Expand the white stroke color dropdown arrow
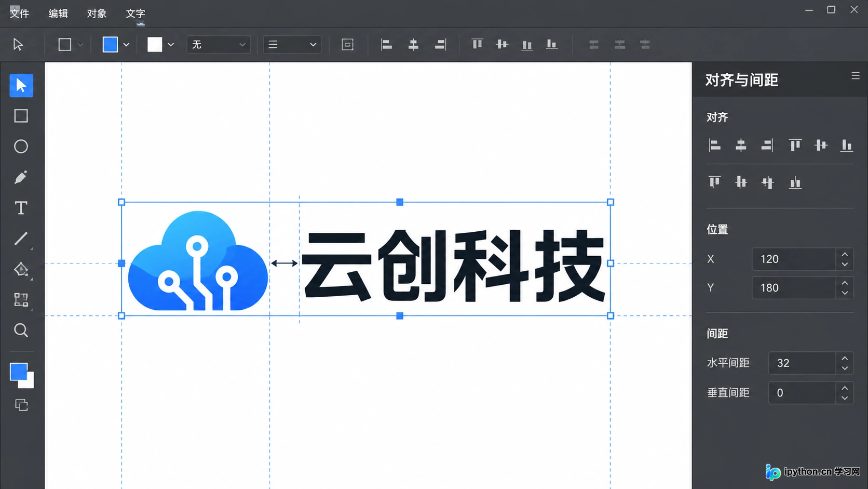The height and width of the screenshot is (489, 868). click(171, 45)
